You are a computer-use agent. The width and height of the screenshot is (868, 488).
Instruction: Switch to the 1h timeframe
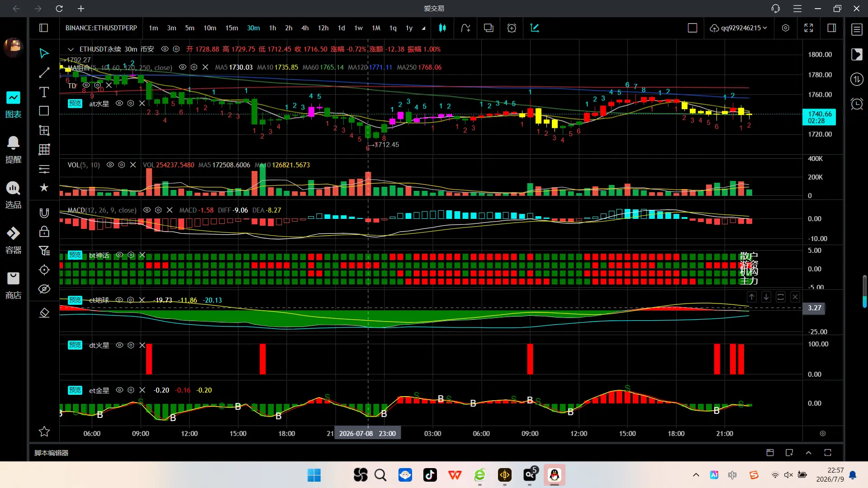point(272,28)
